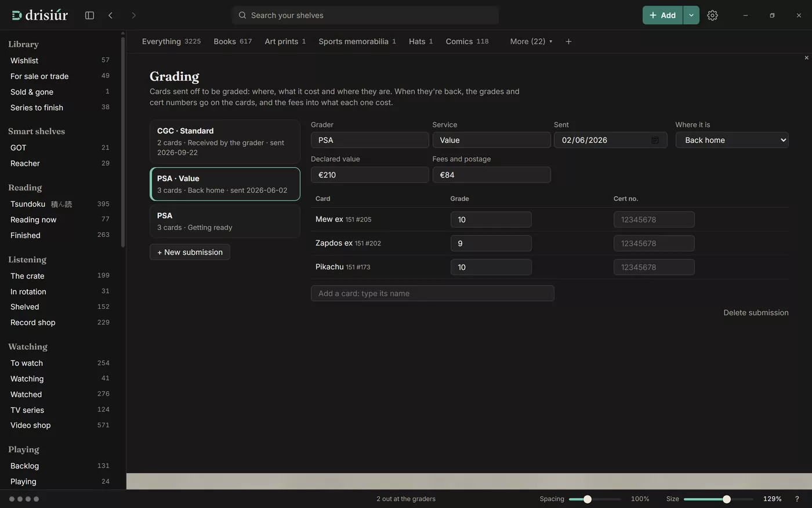The image size is (812, 508).
Task: Open the Sports memorabilia tab
Action: [357, 41]
